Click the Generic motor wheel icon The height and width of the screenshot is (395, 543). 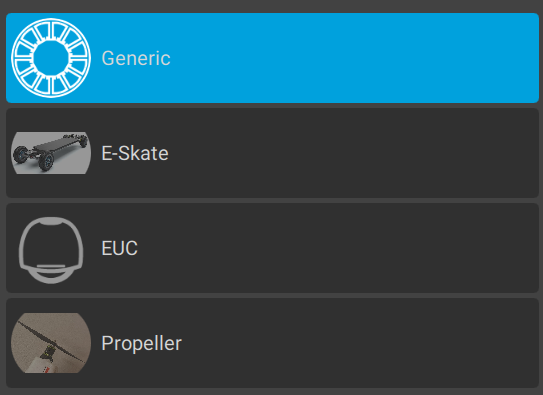click(51, 58)
